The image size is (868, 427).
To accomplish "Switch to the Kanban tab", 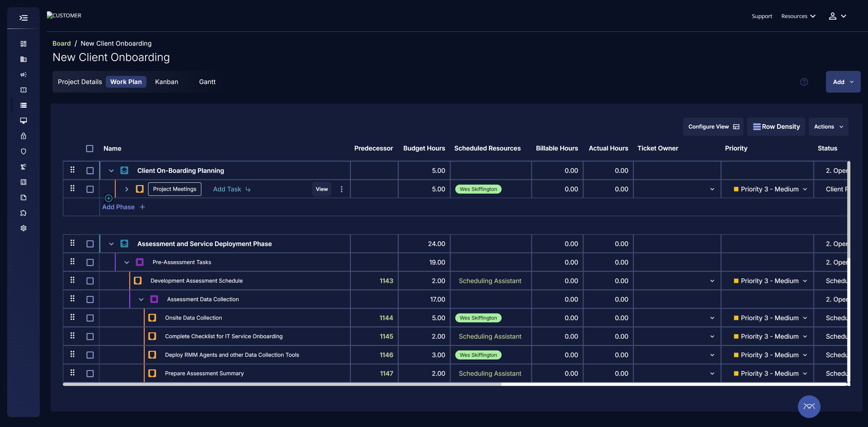I will (166, 82).
